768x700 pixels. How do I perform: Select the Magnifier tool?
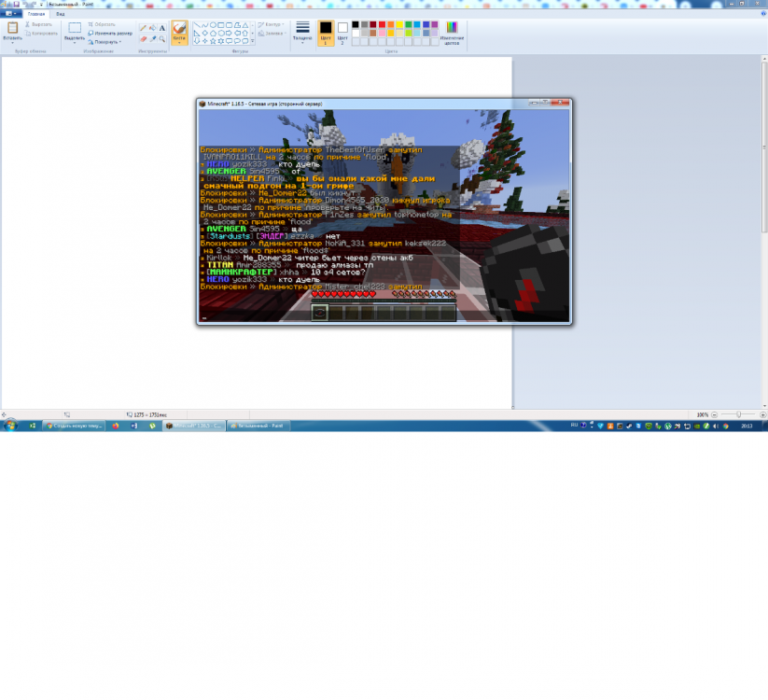click(162, 38)
